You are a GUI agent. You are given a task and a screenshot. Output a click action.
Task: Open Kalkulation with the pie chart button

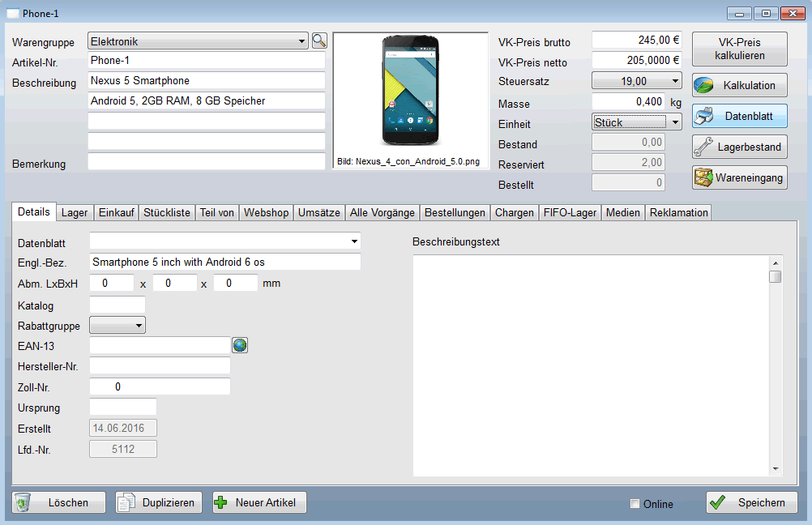(x=740, y=85)
